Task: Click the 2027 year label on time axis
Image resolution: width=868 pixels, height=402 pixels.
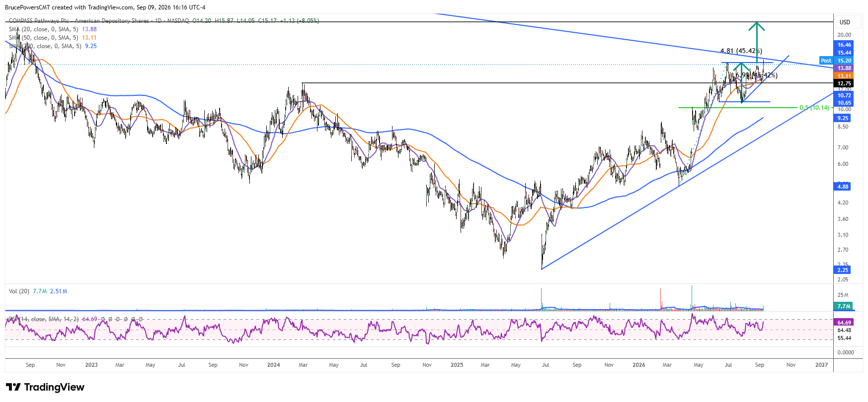Action: (x=822, y=365)
